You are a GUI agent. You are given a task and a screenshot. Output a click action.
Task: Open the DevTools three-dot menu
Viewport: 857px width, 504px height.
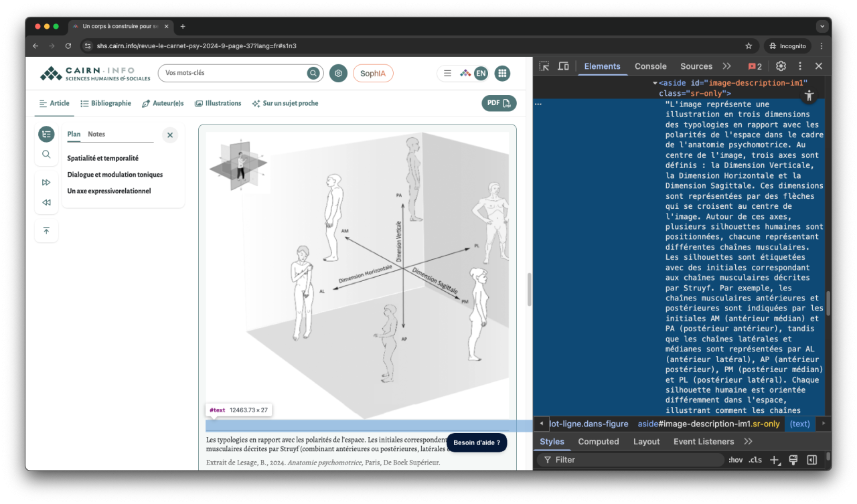800,66
